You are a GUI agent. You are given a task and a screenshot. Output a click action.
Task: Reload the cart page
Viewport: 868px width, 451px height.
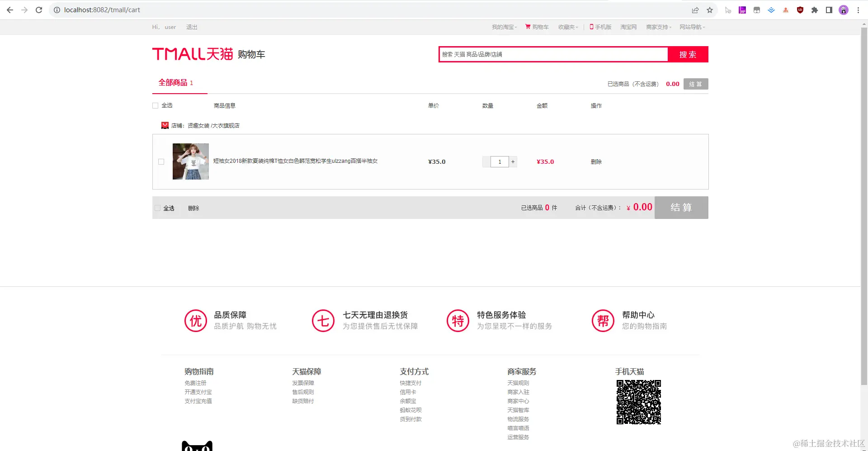39,10
